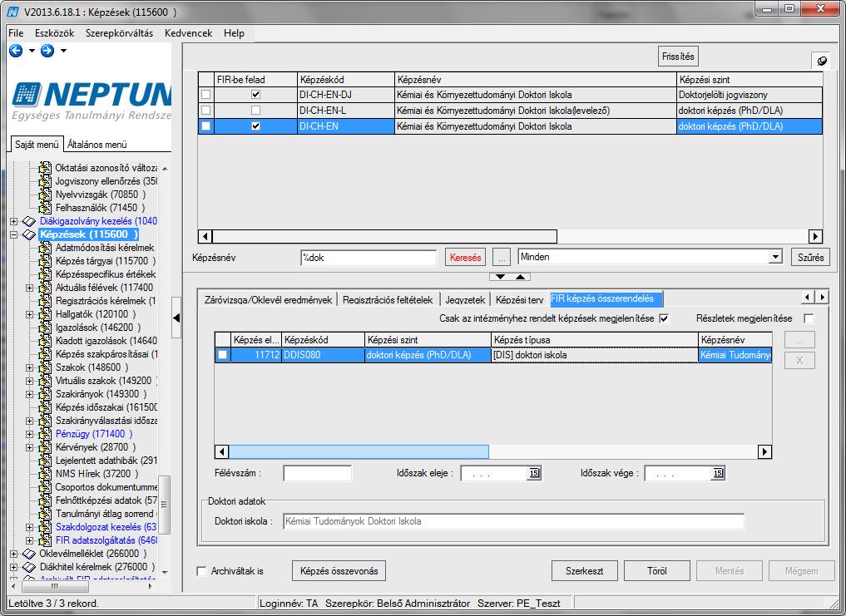Open the Képzési terv tab
This screenshot has width=846, height=616.
point(519,300)
